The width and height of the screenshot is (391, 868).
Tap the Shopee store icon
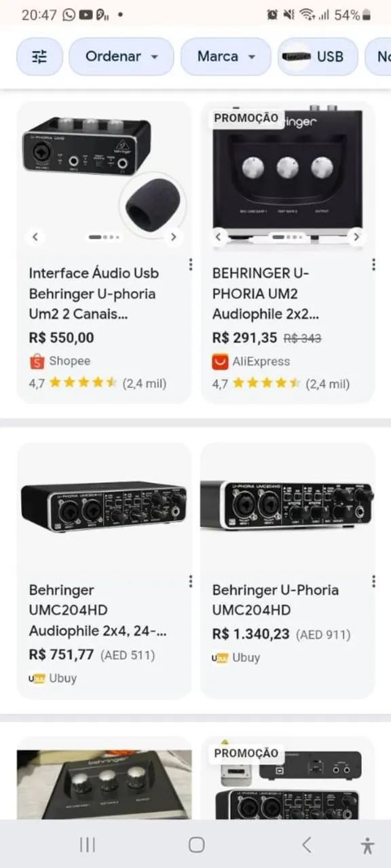pyautogui.click(x=37, y=361)
